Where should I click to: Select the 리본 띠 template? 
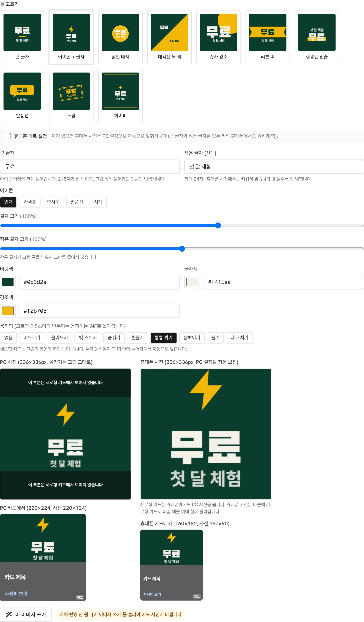268,37
